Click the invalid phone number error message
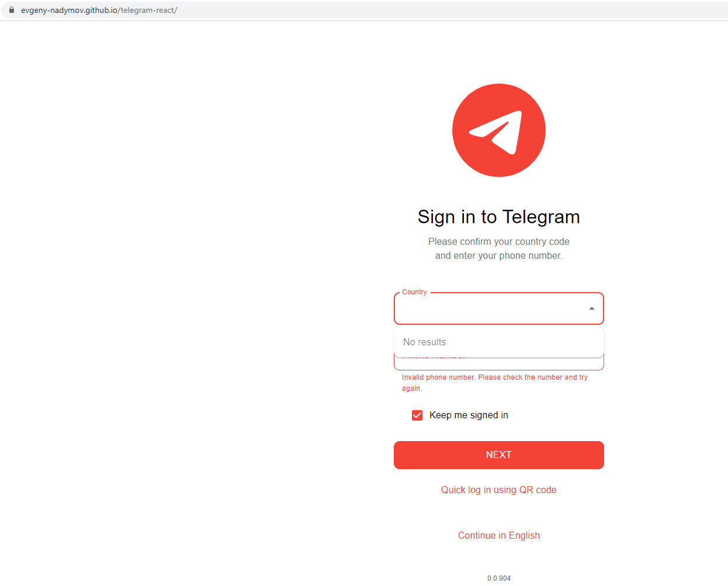 [495, 383]
